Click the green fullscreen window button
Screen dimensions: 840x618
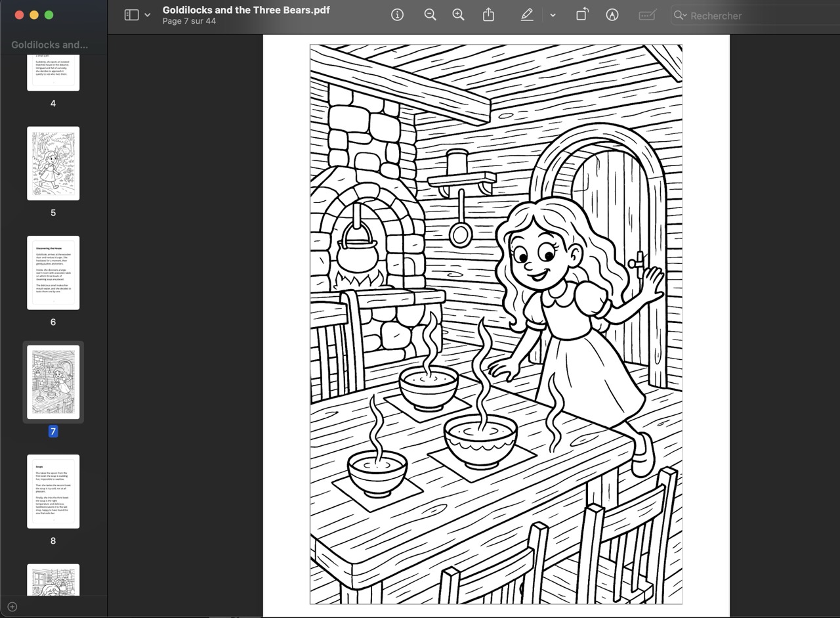click(x=49, y=15)
